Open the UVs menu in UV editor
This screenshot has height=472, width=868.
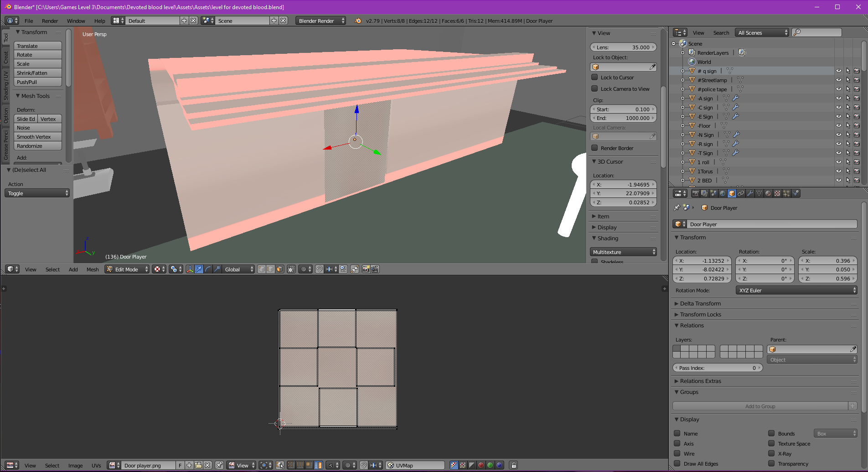pos(96,466)
